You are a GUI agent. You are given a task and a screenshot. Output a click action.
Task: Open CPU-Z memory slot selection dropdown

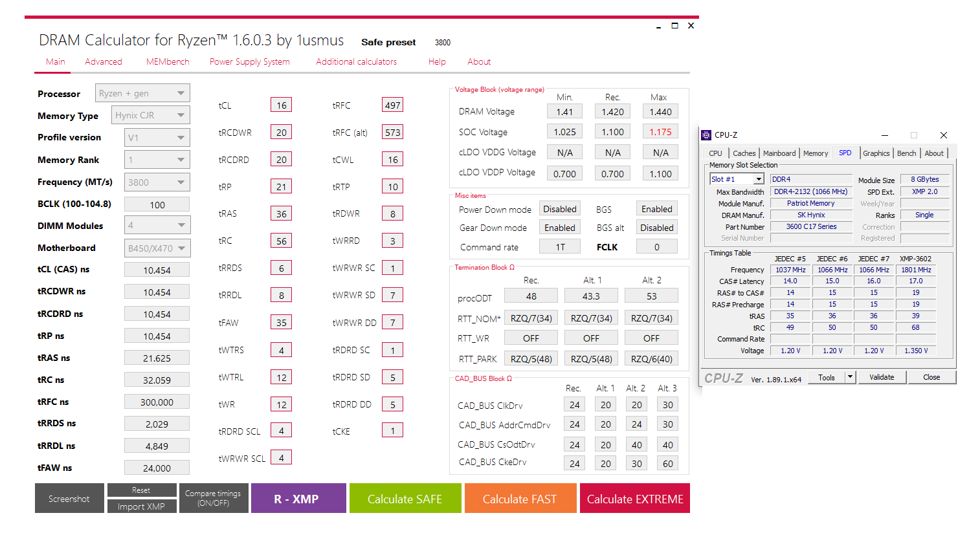(737, 179)
